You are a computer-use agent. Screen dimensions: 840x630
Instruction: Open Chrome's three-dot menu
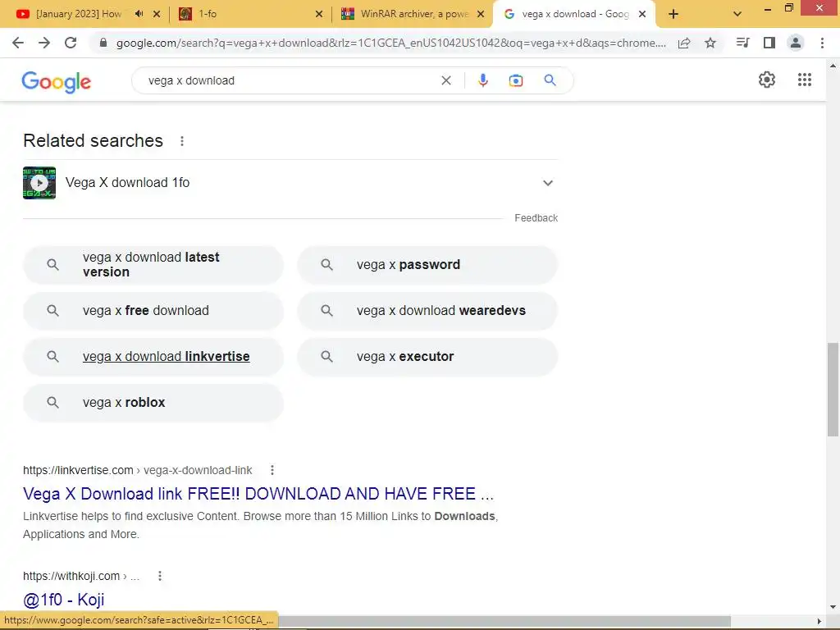coord(822,43)
